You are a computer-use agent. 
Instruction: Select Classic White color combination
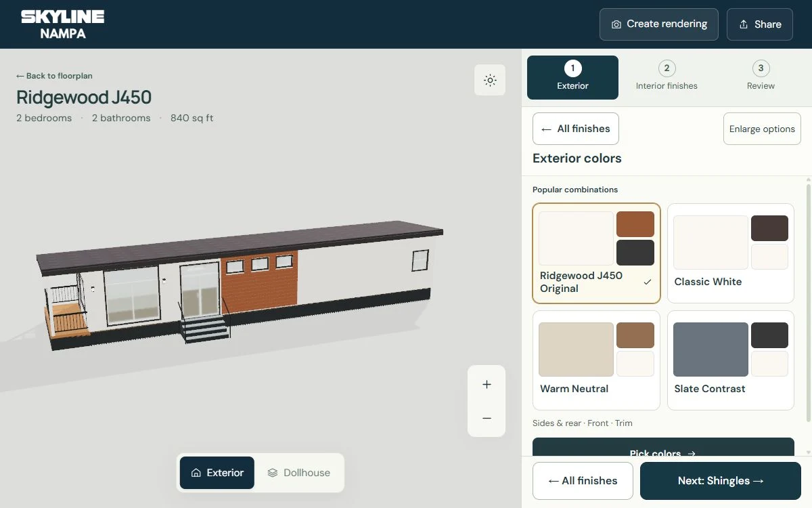coord(731,253)
